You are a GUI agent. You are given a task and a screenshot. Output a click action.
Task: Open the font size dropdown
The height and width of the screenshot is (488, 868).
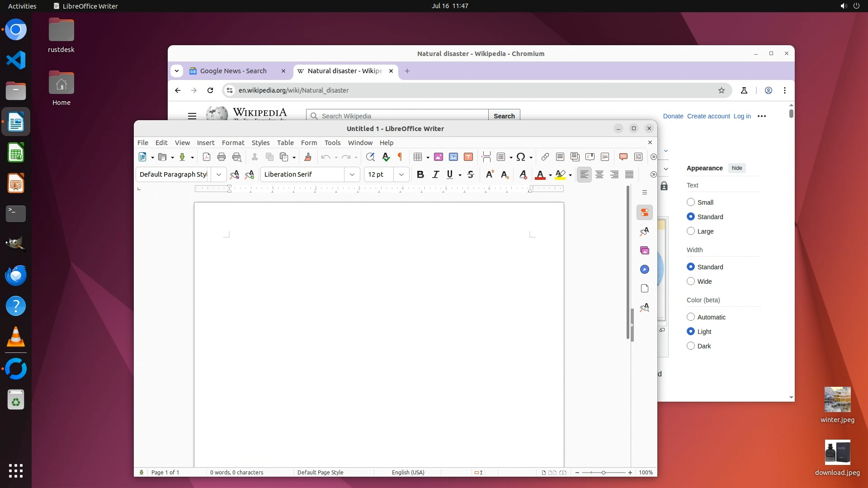click(x=401, y=174)
